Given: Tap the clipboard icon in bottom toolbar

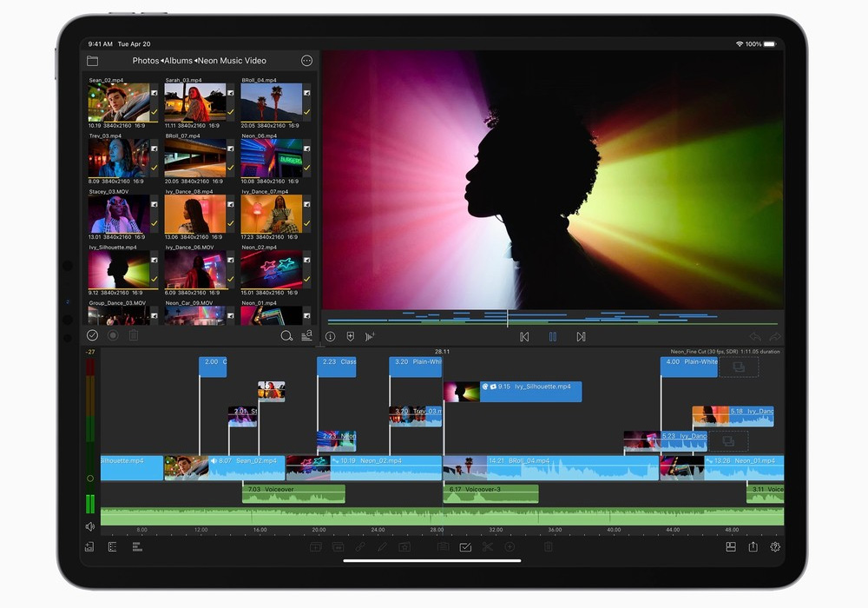Looking at the screenshot, I should click(x=443, y=547).
